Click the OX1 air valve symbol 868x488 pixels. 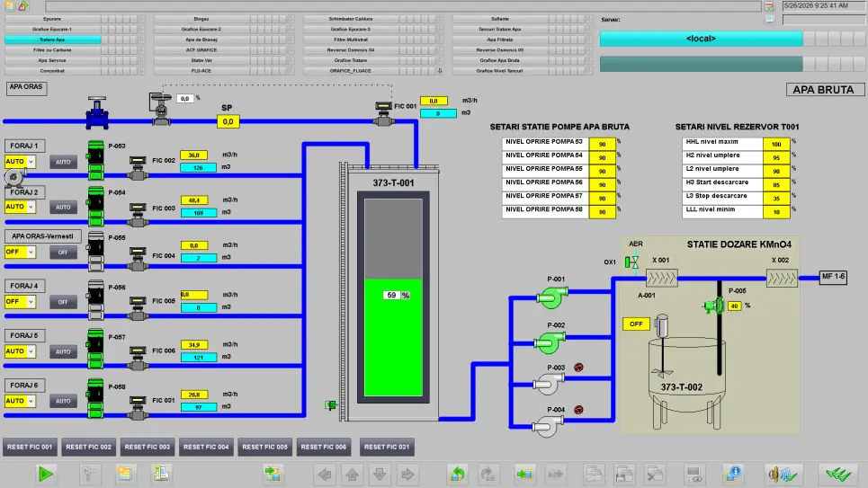pyautogui.click(x=631, y=262)
